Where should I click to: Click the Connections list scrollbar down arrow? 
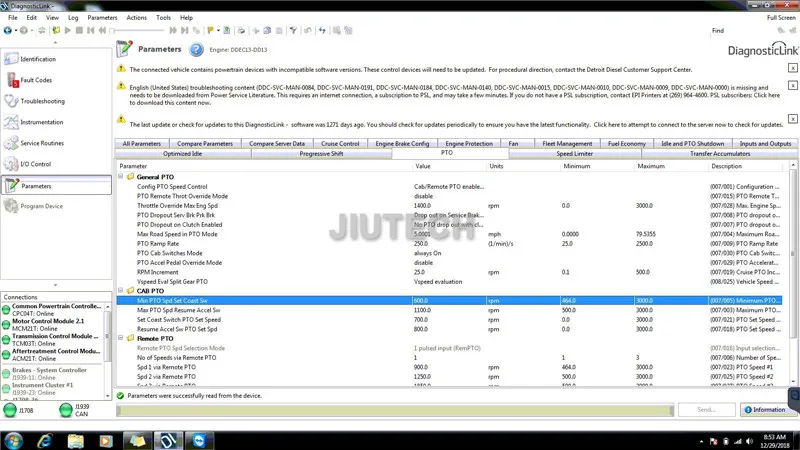pos(107,395)
